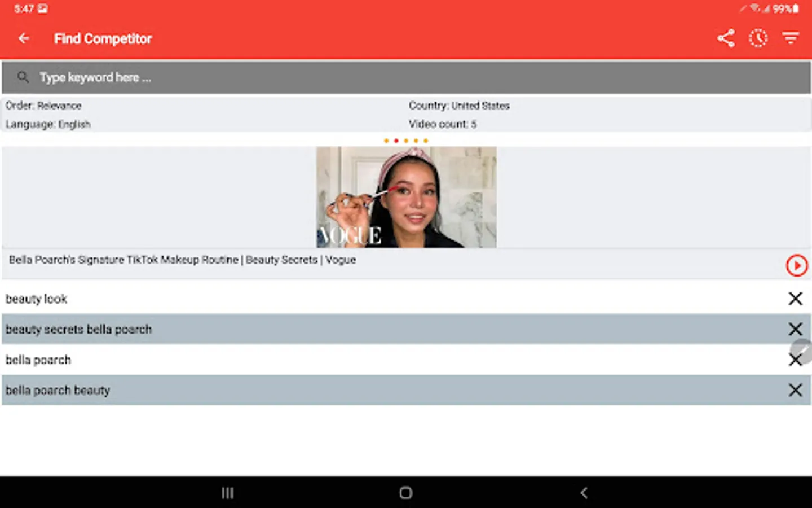Tap the Android home button
Viewport: 812px width, 508px height.
405,493
